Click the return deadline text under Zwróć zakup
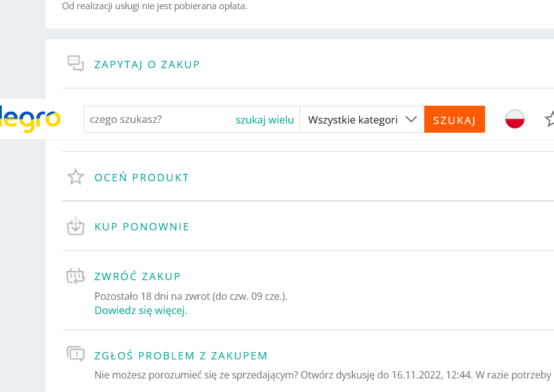The height and width of the screenshot is (392, 554). [x=191, y=296]
